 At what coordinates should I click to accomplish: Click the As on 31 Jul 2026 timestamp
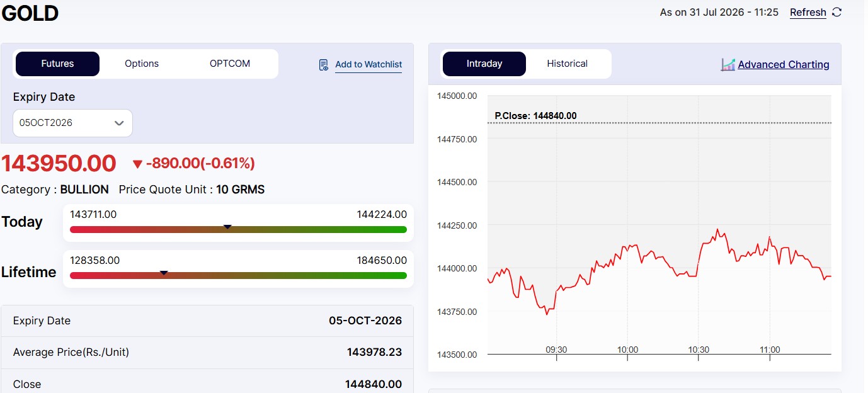(719, 12)
